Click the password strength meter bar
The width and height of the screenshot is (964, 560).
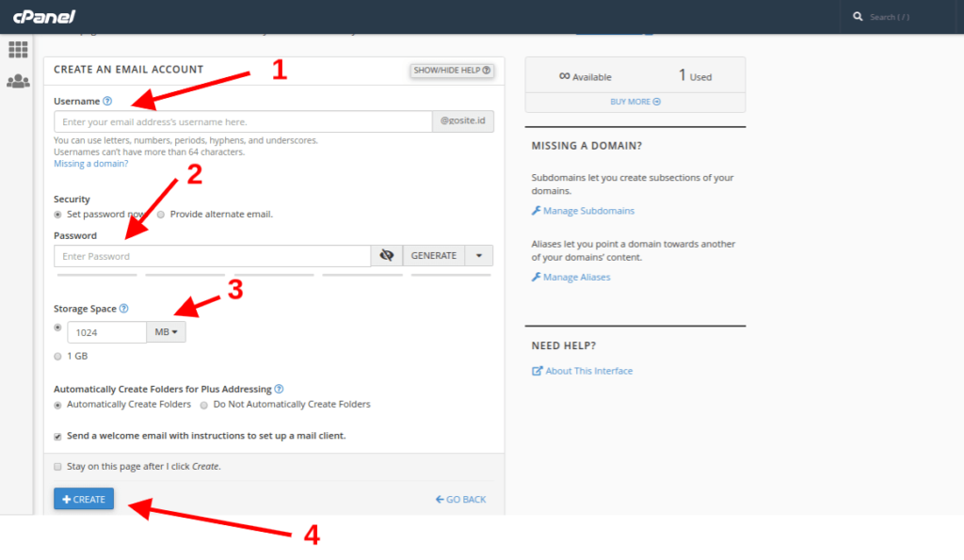(274, 275)
